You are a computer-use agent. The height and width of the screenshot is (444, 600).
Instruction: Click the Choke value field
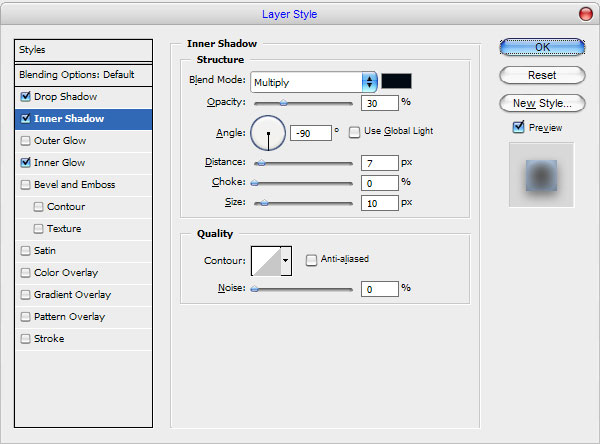click(380, 183)
